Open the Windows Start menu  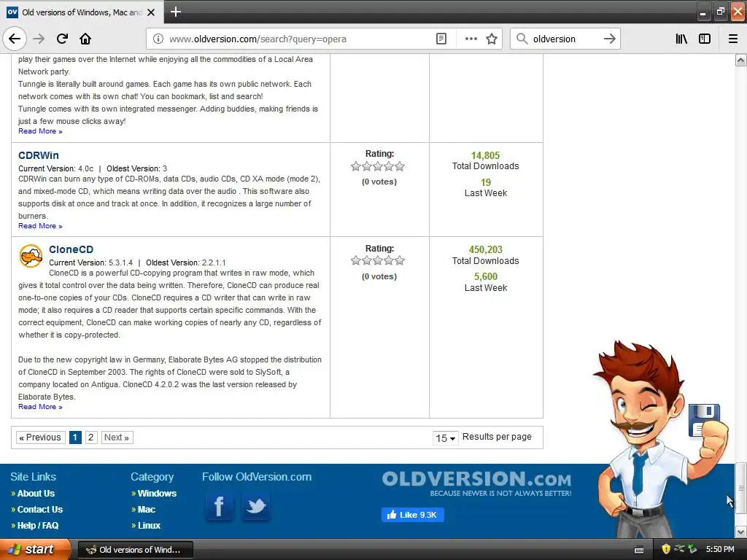click(x=35, y=549)
